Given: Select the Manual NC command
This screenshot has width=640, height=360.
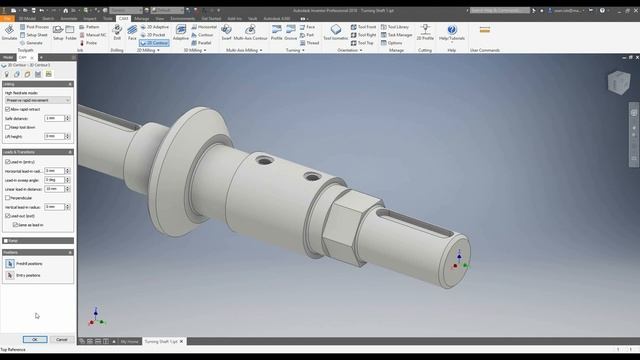Looking at the screenshot, I should tap(93, 35).
